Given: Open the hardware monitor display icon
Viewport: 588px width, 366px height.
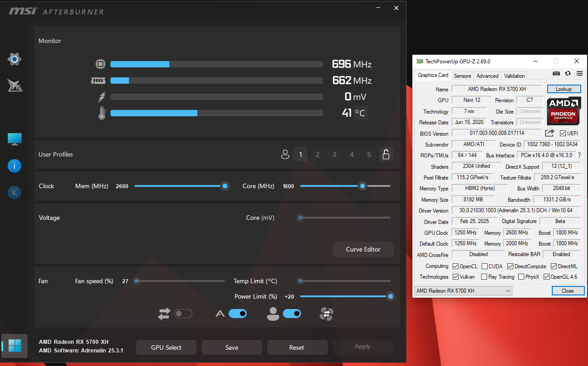Looking at the screenshot, I should point(14,139).
